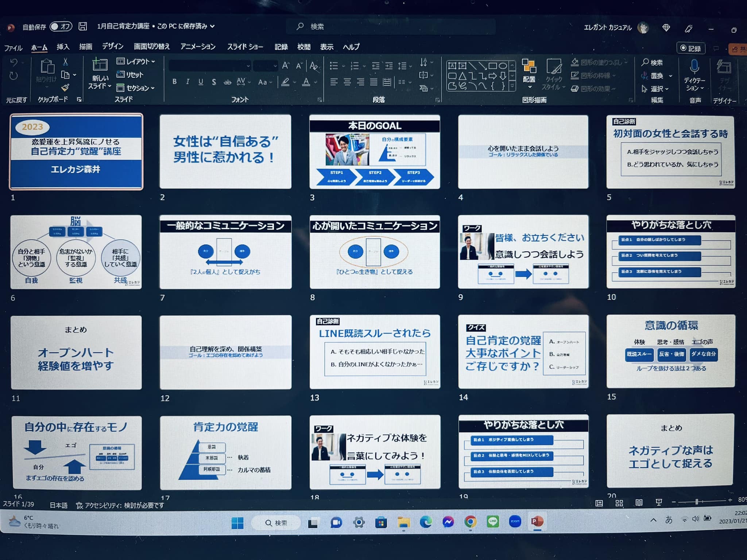Click the Clear Formatting icon
Viewport: 747px width, 560px height.
point(313,66)
